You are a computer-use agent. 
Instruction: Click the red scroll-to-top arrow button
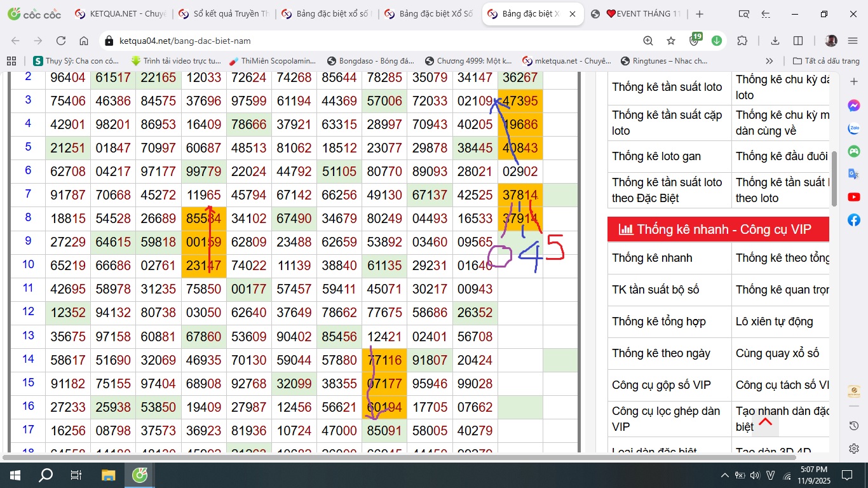point(765,422)
